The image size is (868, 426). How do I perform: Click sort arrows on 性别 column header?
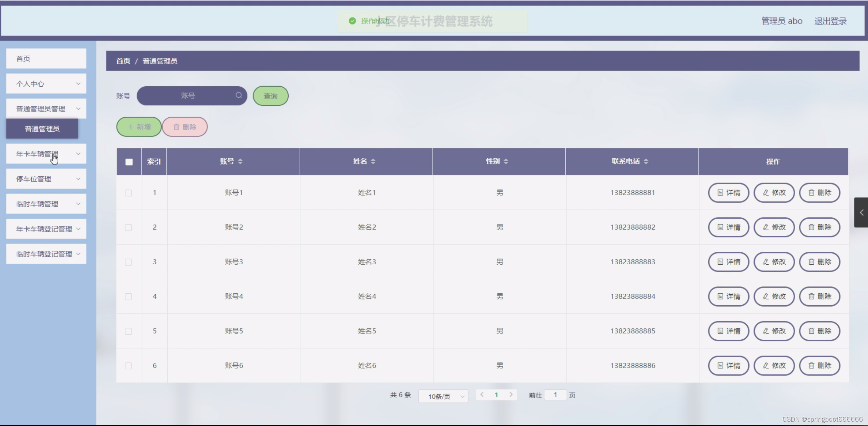coord(506,161)
